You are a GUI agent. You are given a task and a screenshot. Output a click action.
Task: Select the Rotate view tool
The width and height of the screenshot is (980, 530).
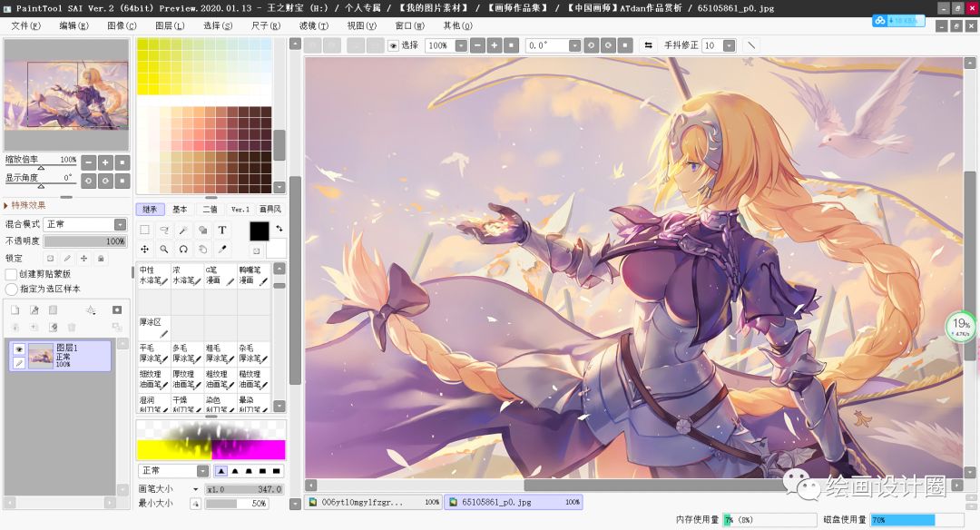pos(183,249)
